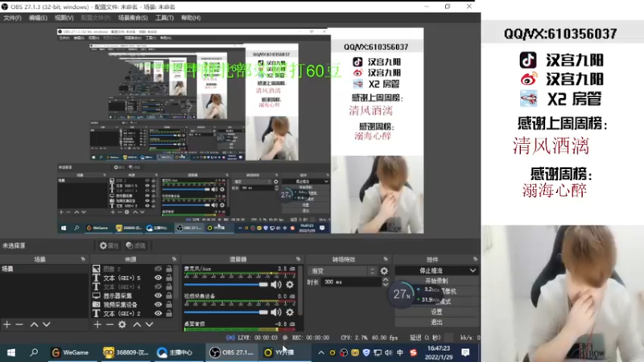Undock the 来源 panel via its header icon
Screen dimensions: 644x362
tap(174, 259)
